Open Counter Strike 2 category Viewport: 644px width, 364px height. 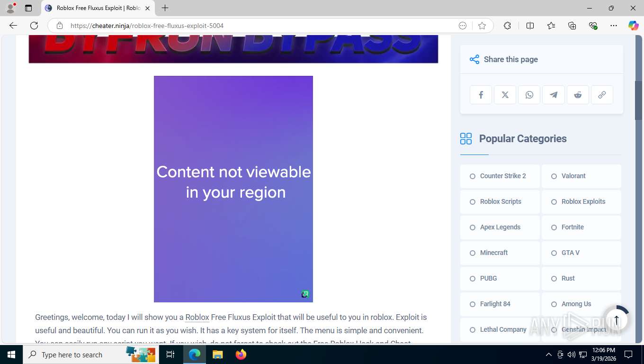[500, 176]
